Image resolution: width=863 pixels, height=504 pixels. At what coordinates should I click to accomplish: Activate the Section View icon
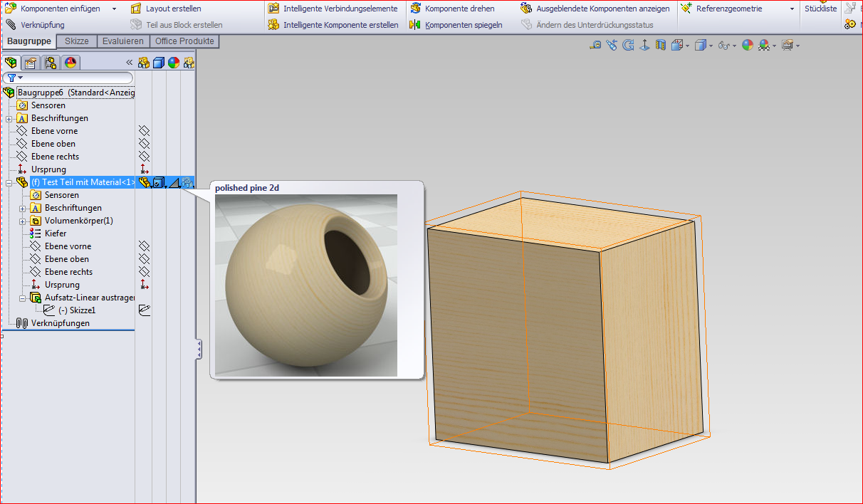tap(660, 46)
